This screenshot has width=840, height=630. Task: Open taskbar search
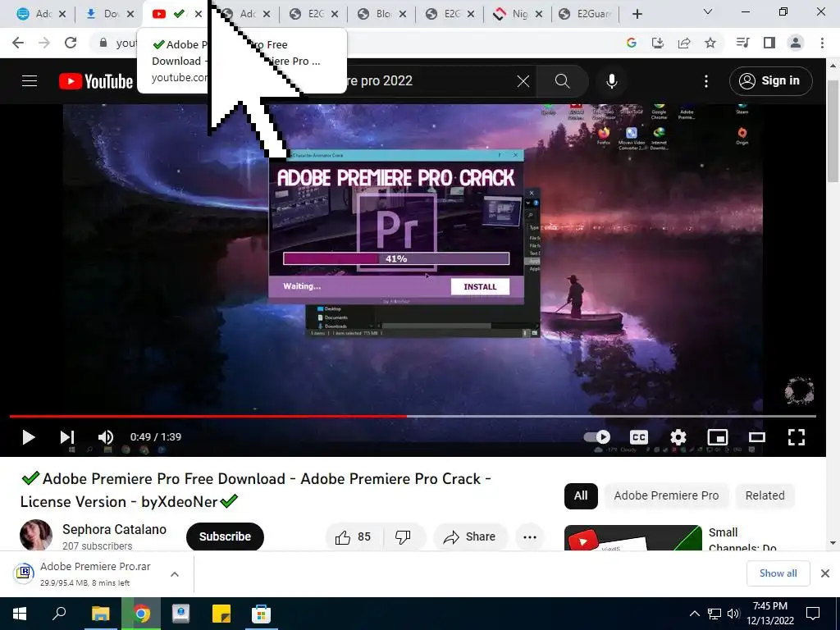coord(59,614)
